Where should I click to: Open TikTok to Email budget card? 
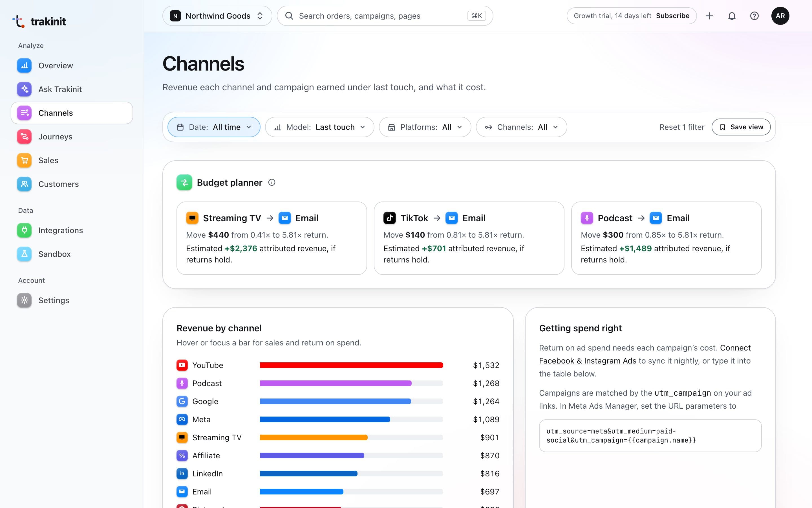(x=469, y=238)
